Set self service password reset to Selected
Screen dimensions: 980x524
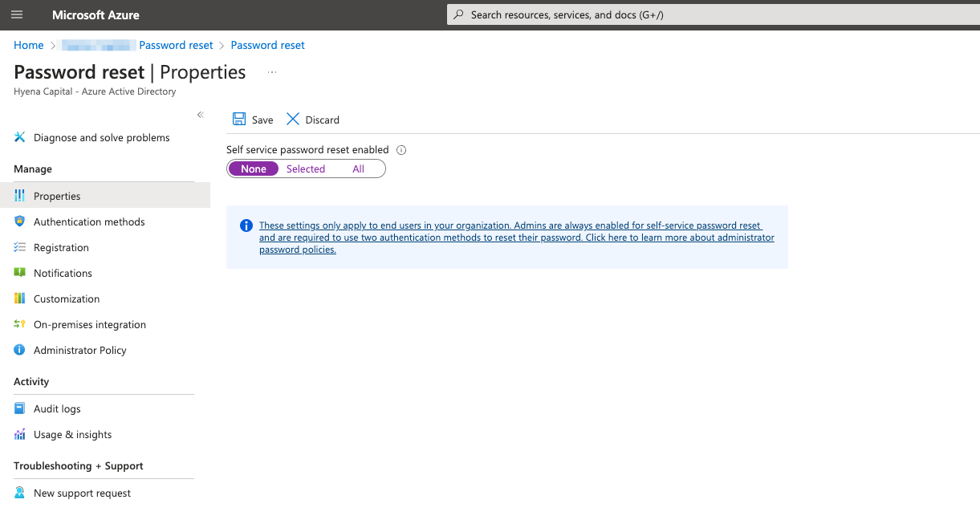click(x=306, y=169)
